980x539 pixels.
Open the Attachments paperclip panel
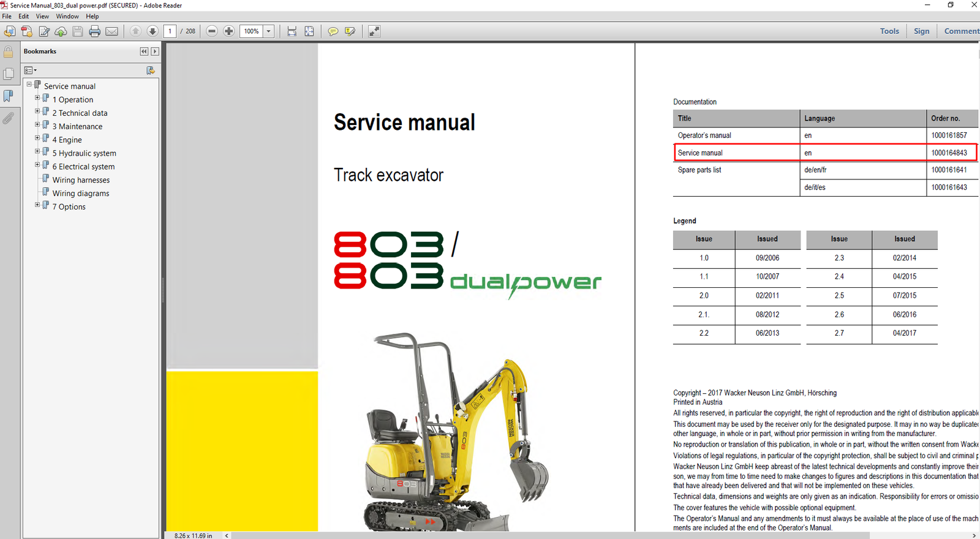[x=9, y=118]
